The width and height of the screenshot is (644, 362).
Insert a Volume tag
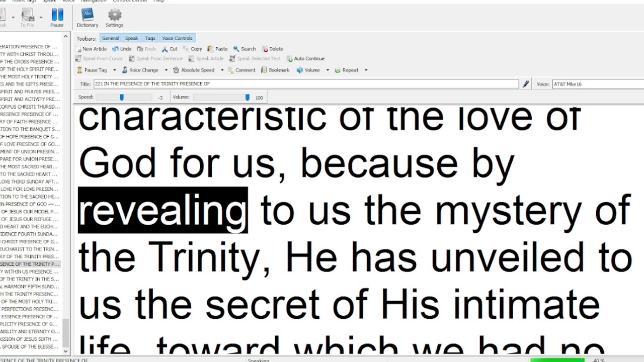[x=308, y=70]
